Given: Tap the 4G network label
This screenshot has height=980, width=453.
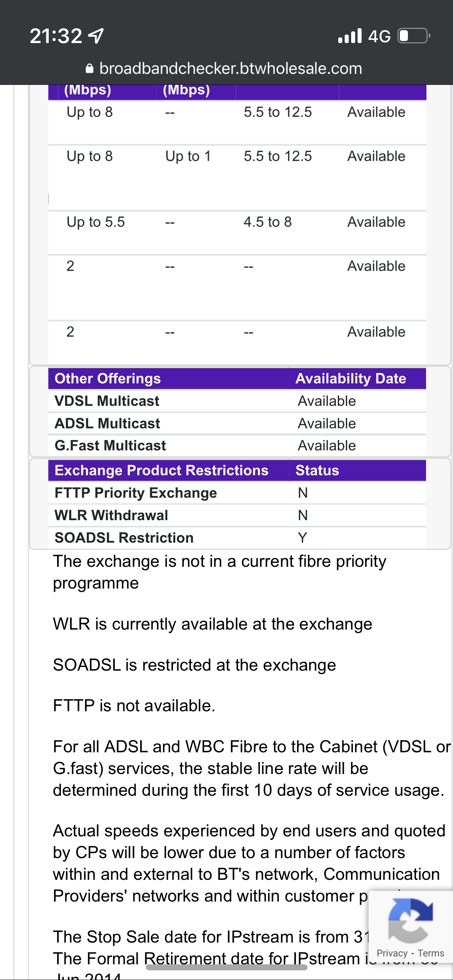Looking at the screenshot, I should (x=379, y=36).
